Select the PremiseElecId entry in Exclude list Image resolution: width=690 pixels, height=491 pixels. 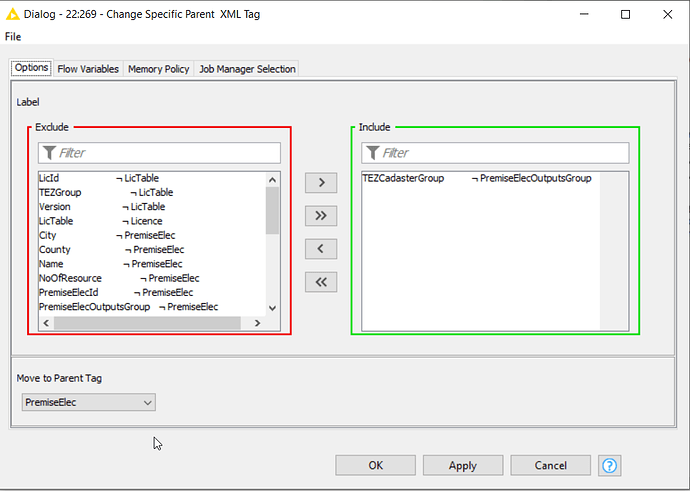point(68,292)
